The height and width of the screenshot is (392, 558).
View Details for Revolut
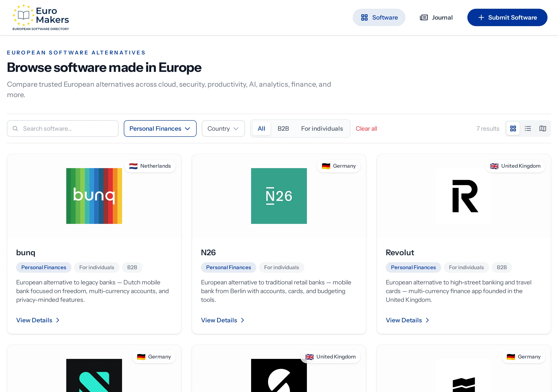tap(408, 320)
